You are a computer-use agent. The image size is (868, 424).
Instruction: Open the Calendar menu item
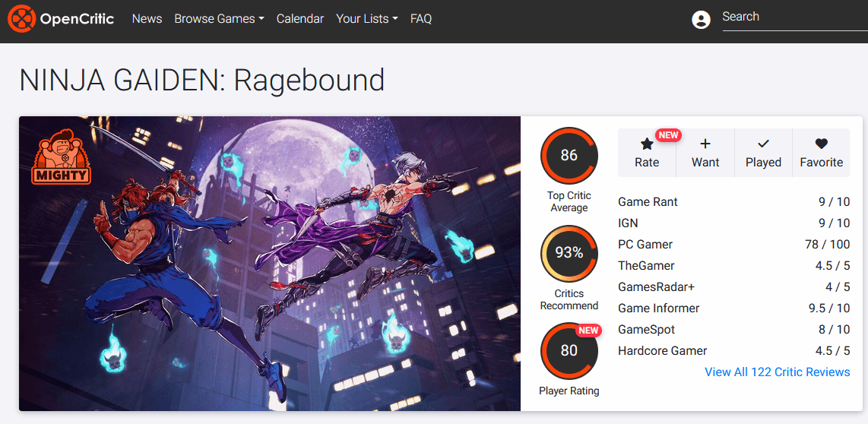300,19
